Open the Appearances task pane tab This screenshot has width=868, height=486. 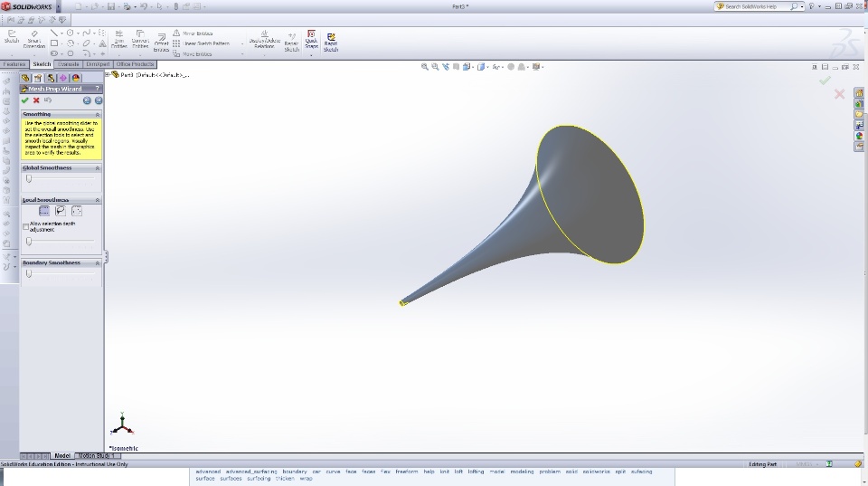(859, 136)
